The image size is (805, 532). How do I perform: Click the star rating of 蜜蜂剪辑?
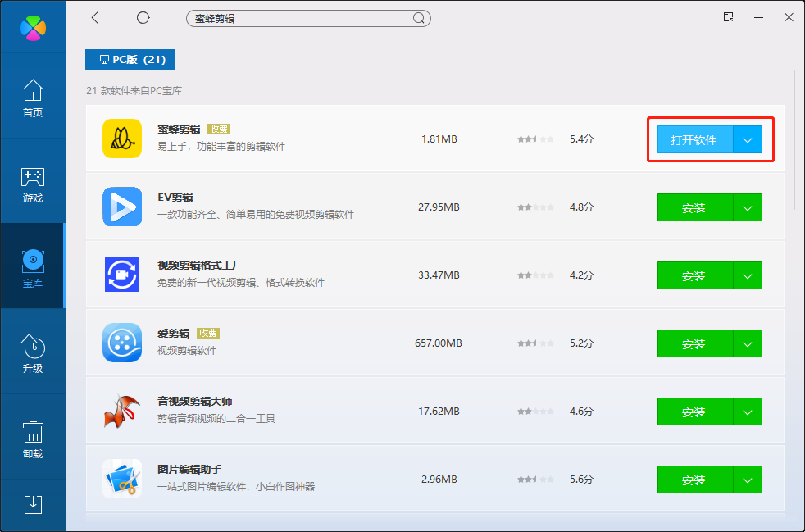(x=535, y=139)
